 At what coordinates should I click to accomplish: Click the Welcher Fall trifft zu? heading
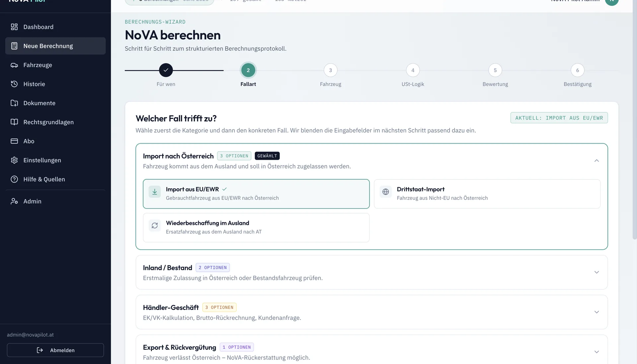pos(176,118)
